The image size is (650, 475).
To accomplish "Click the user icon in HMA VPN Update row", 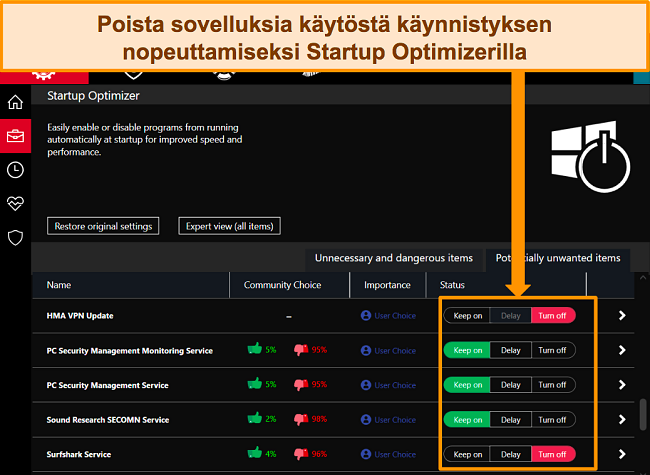I will point(366,315).
